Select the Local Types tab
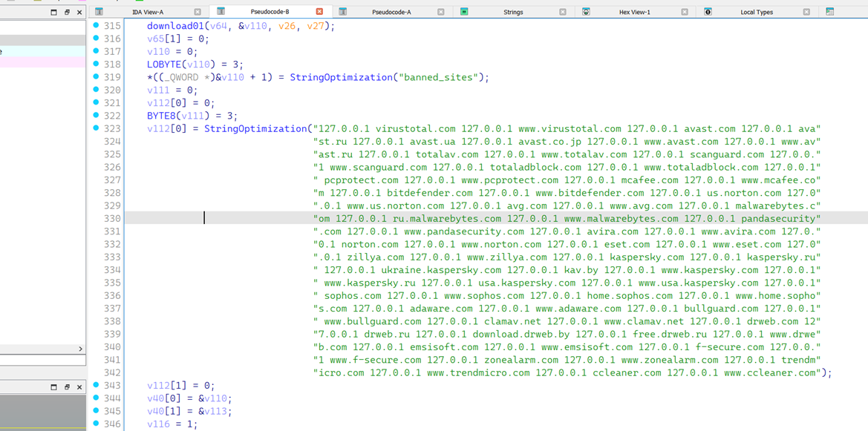Image resolution: width=868 pixels, height=431 pixels. (756, 12)
